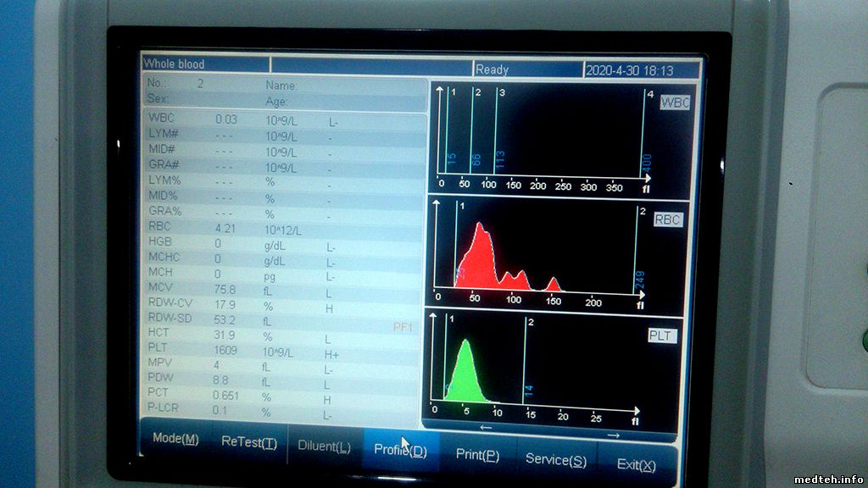
Task: Select the Diluent(L) option
Action: click(319, 446)
